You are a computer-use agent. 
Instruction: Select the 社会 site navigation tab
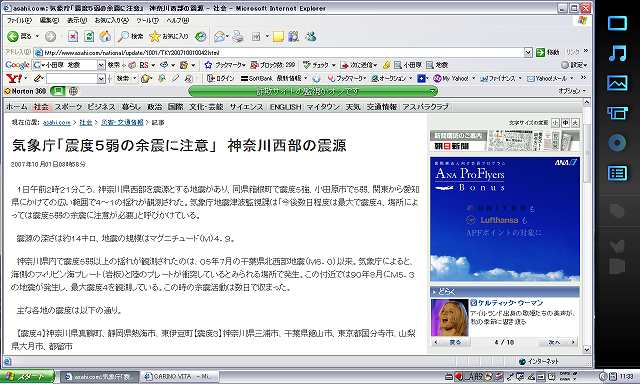41,107
